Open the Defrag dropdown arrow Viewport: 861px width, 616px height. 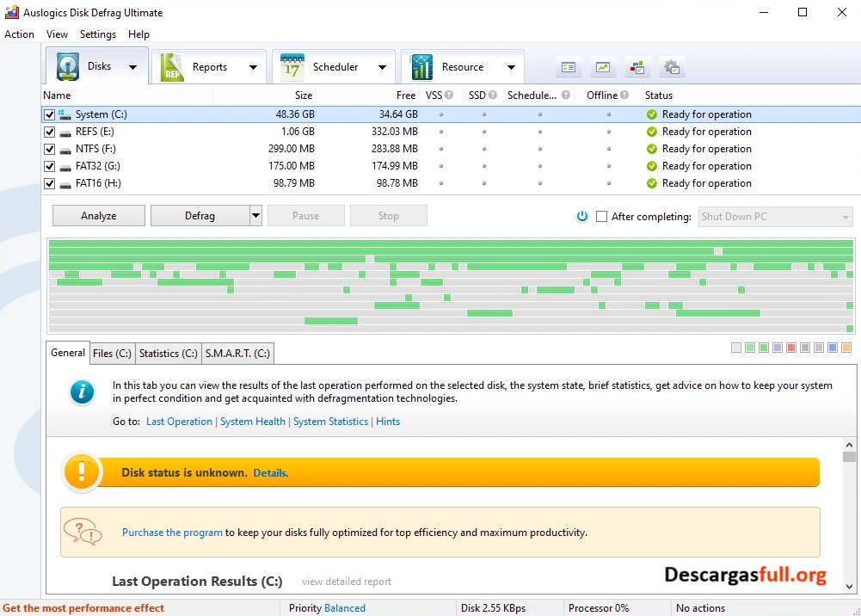click(x=255, y=215)
